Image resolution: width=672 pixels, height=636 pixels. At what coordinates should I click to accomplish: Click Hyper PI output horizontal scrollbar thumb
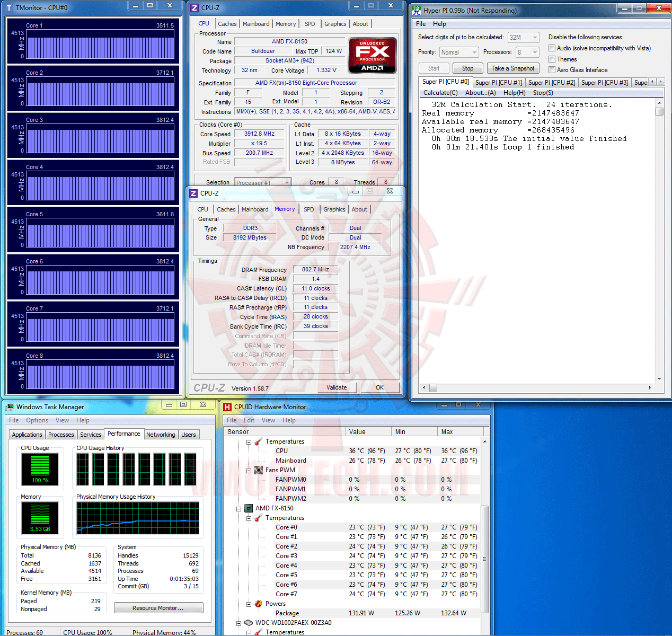(433, 387)
